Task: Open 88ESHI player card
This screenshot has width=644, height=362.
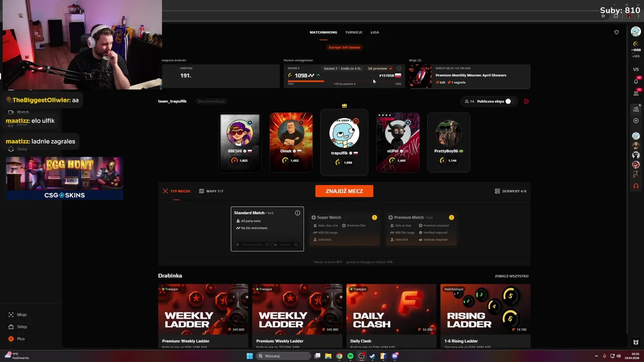Action: tap(240, 143)
